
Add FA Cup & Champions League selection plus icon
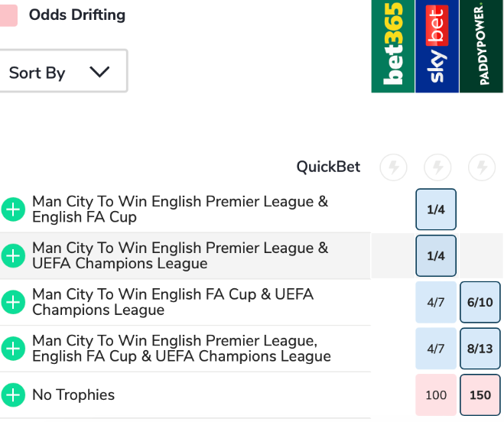13,302
